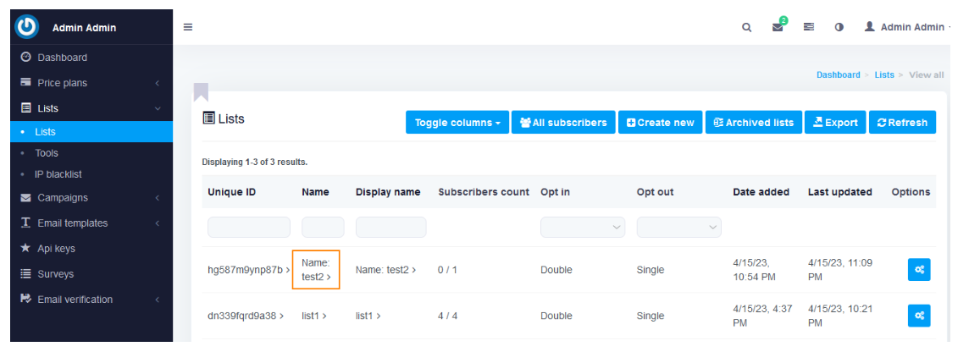Click the hamburger menu icon to collapse sidebar
The height and width of the screenshot is (363, 980).
tap(188, 27)
